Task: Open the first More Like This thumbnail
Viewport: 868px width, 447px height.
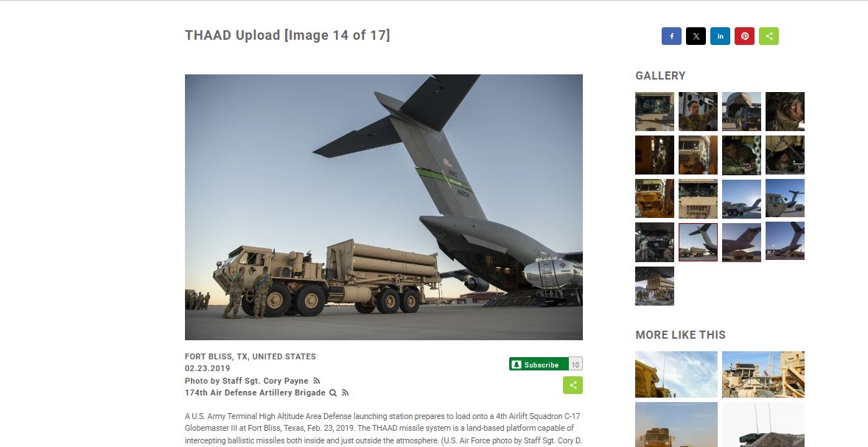Action: pos(676,375)
